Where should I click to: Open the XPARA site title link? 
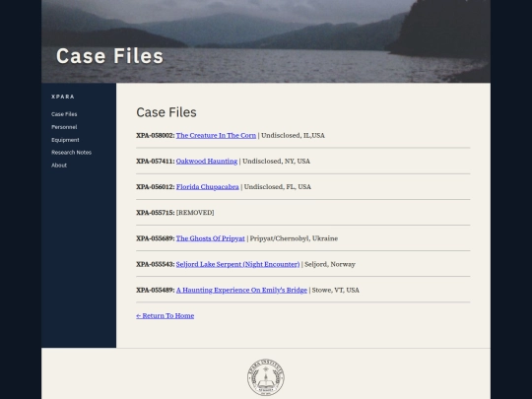click(x=63, y=97)
